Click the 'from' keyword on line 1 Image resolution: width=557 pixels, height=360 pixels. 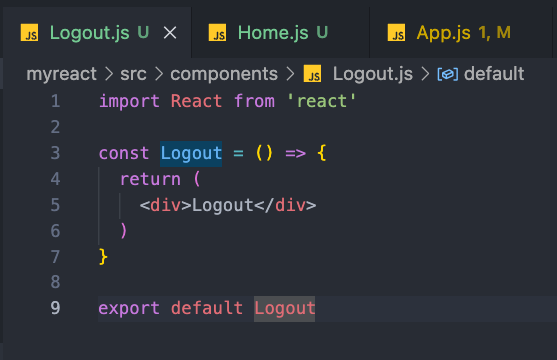tap(254, 102)
